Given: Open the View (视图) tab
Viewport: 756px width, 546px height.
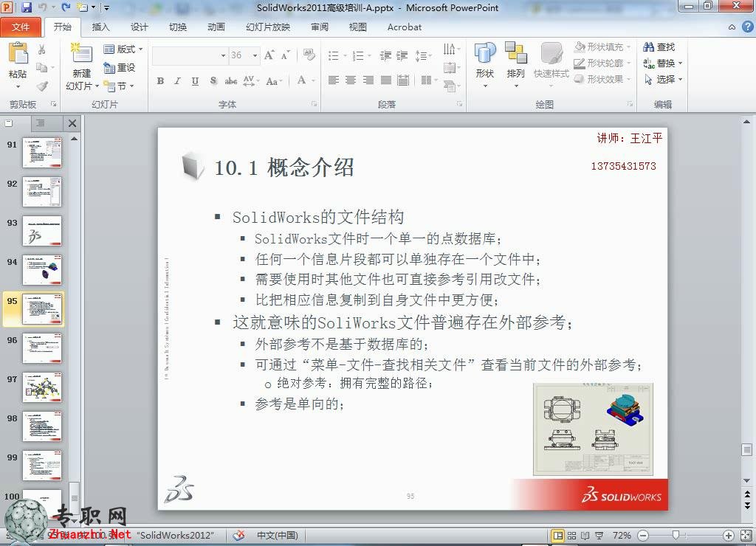Looking at the screenshot, I should 358,27.
